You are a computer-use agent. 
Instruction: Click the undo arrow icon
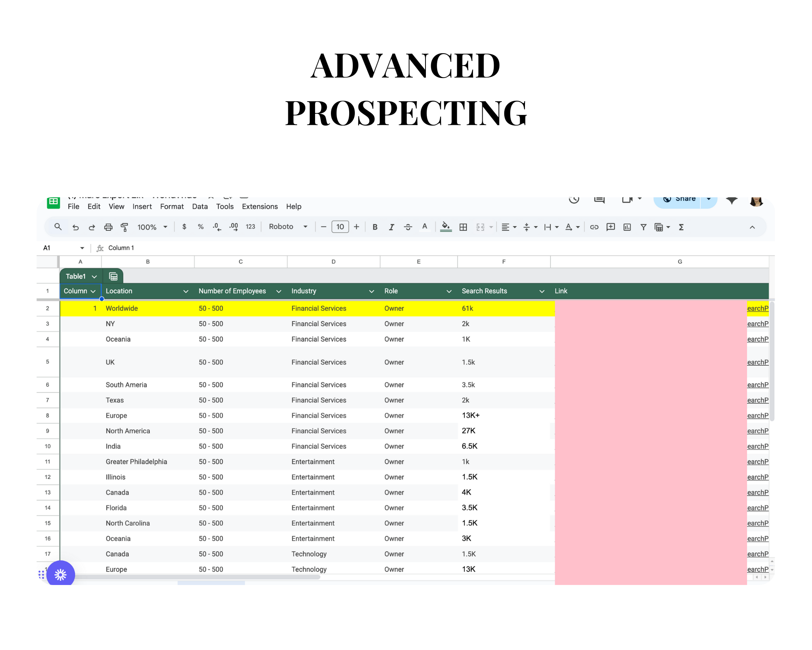click(x=76, y=227)
